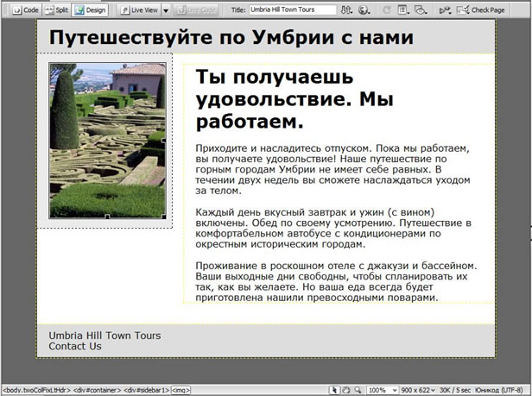Open the View Options icon menu
This screenshot has height=396, width=532.
point(403,10)
